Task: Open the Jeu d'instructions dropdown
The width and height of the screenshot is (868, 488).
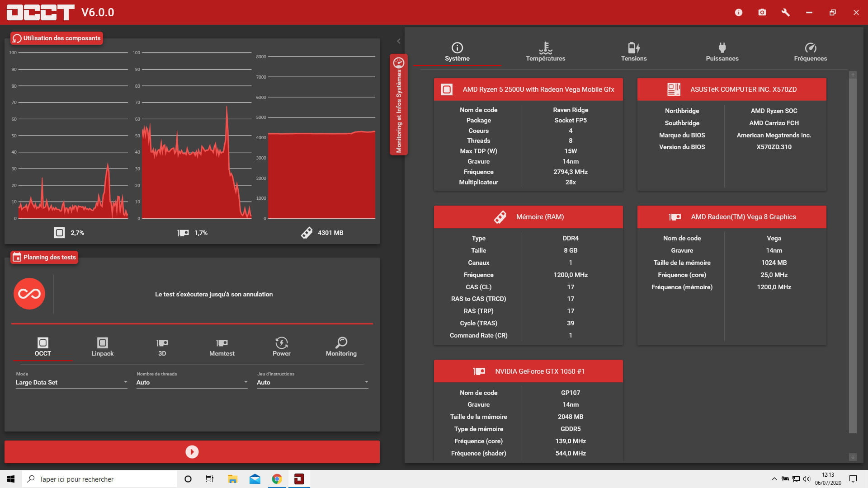Action: click(313, 382)
